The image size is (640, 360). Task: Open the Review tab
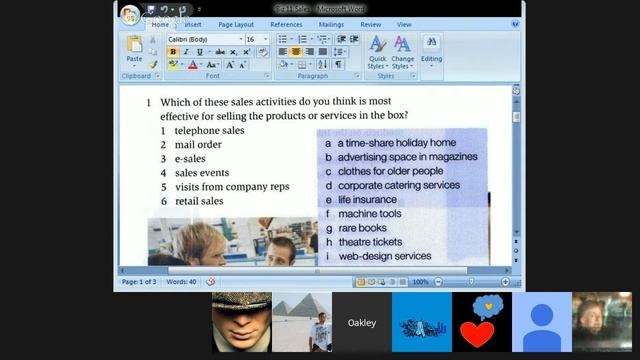(x=371, y=24)
